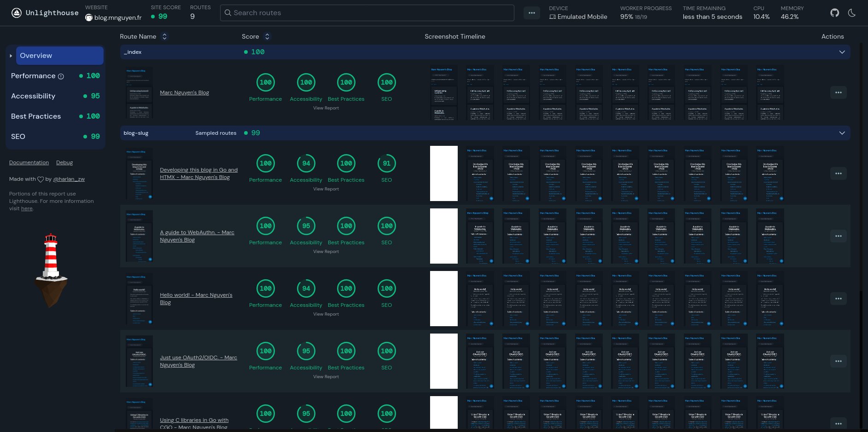
Task: View Report for Just use OAuth2/OIDC row
Action: (326, 377)
